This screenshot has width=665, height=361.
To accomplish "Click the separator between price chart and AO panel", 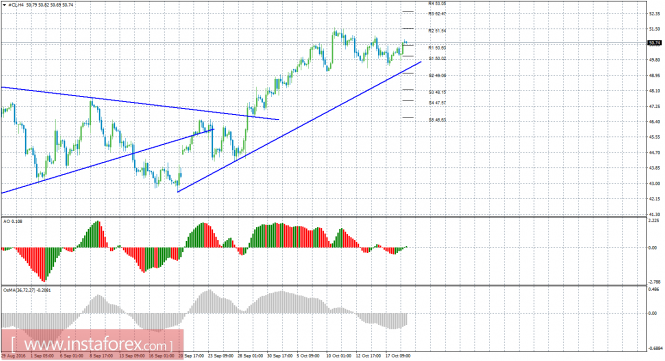I will point(324,217).
